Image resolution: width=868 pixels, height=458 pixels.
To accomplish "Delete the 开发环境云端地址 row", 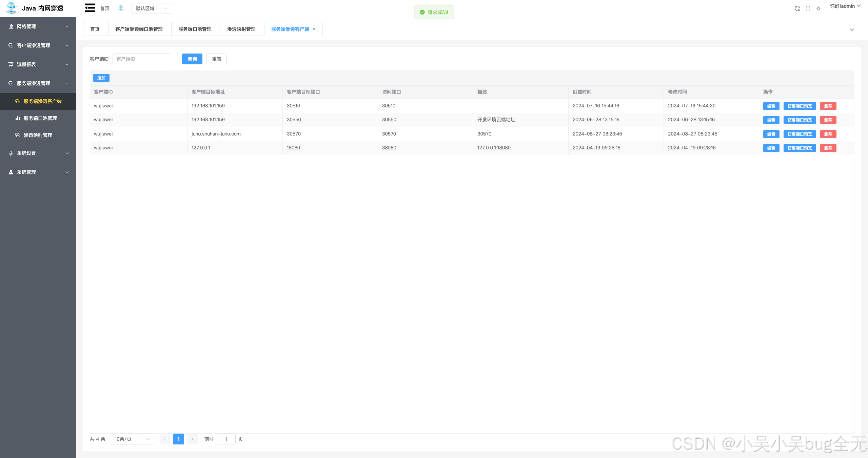I will tap(828, 120).
